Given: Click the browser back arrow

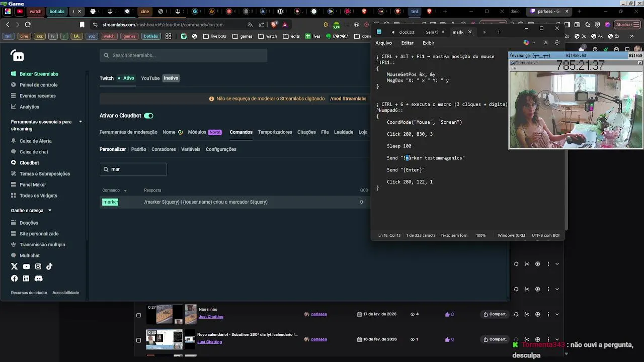Looking at the screenshot, I should point(8,24).
